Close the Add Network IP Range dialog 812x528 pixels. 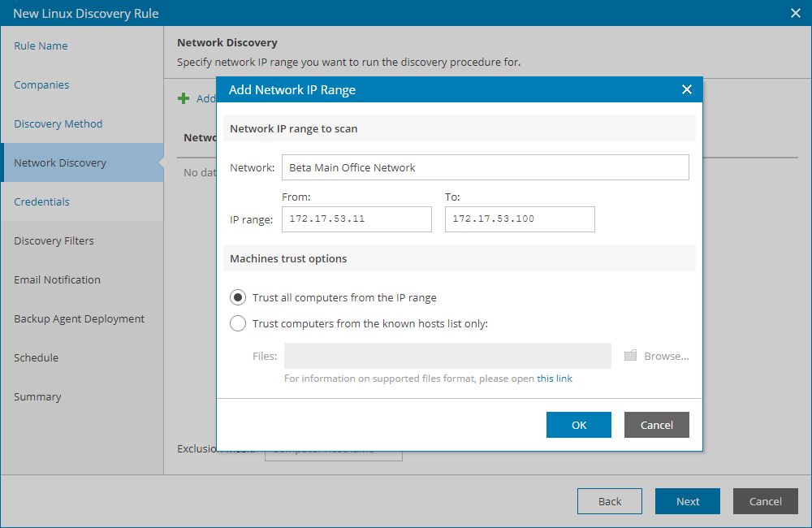coord(687,90)
